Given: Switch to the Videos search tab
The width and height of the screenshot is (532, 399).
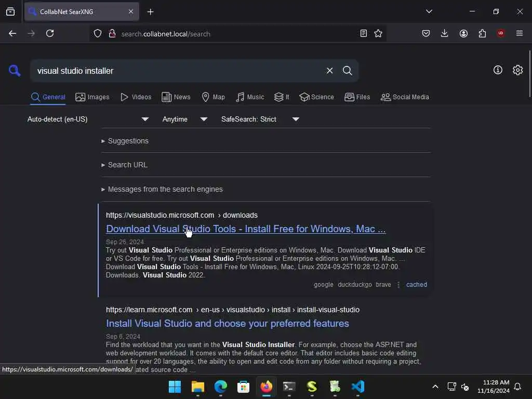Looking at the screenshot, I should point(136,97).
